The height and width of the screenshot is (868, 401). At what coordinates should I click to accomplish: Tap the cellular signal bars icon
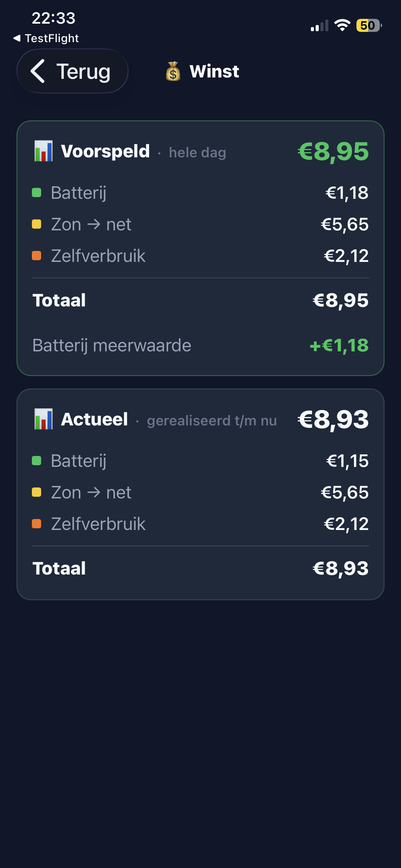coord(319,25)
